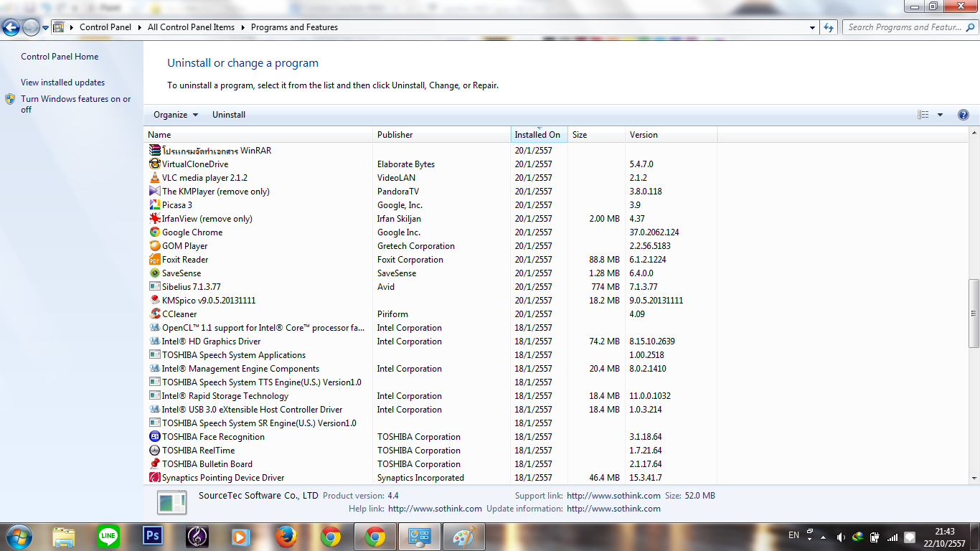Click the vertical scrollbar thumb

[974, 312]
